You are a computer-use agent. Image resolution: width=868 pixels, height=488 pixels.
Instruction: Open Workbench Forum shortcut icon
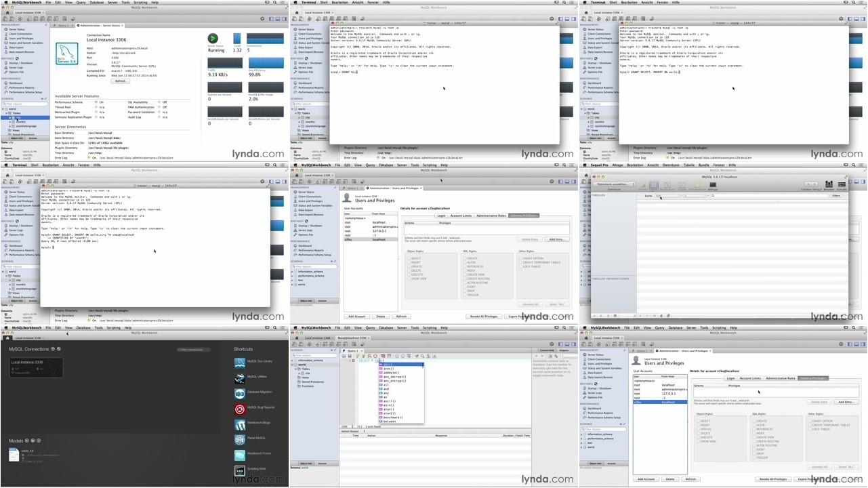click(240, 455)
